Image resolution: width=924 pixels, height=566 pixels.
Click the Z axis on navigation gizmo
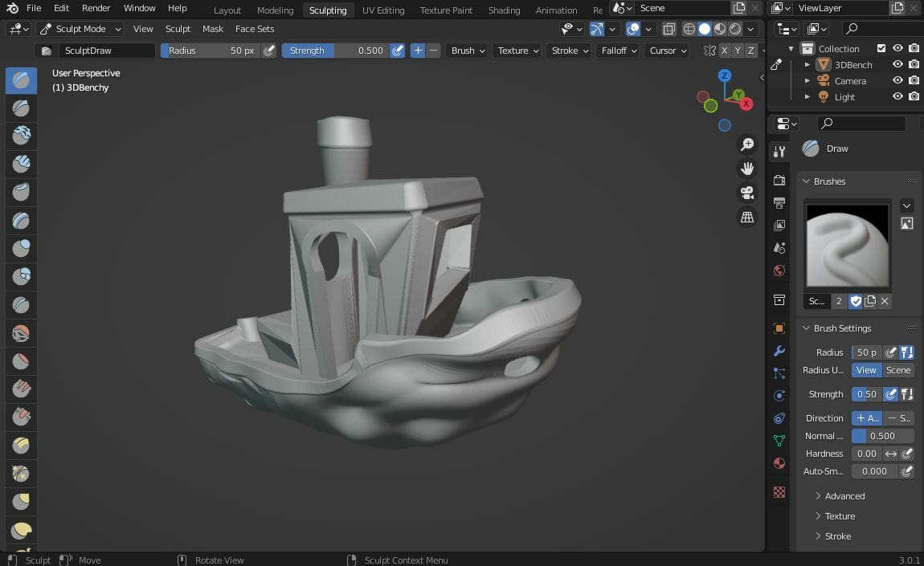pyautogui.click(x=724, y=75)
